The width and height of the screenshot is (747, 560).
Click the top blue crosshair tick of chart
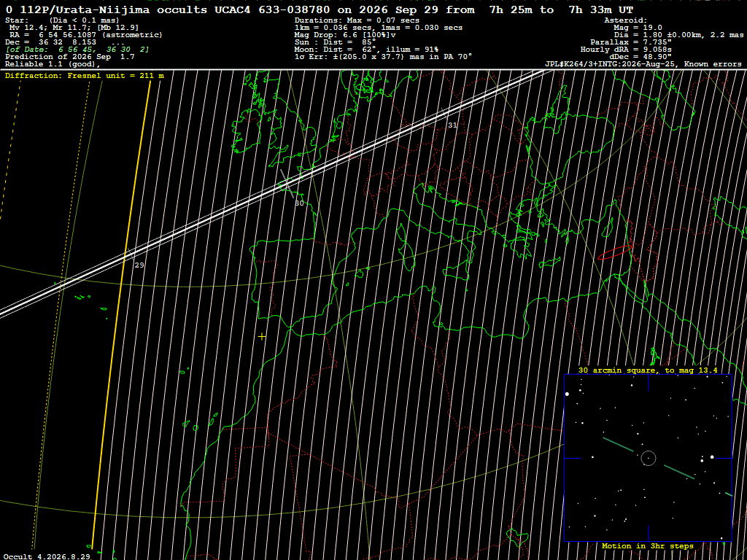click(649, 381)
